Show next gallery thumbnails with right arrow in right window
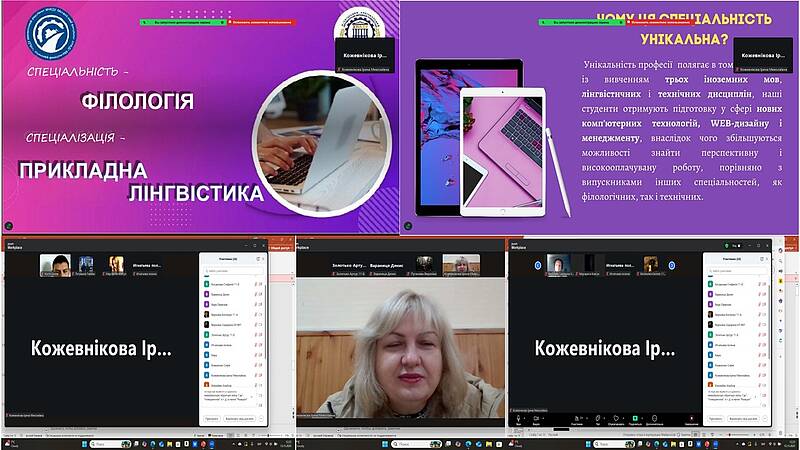800x450 pixels. (671, 265)
